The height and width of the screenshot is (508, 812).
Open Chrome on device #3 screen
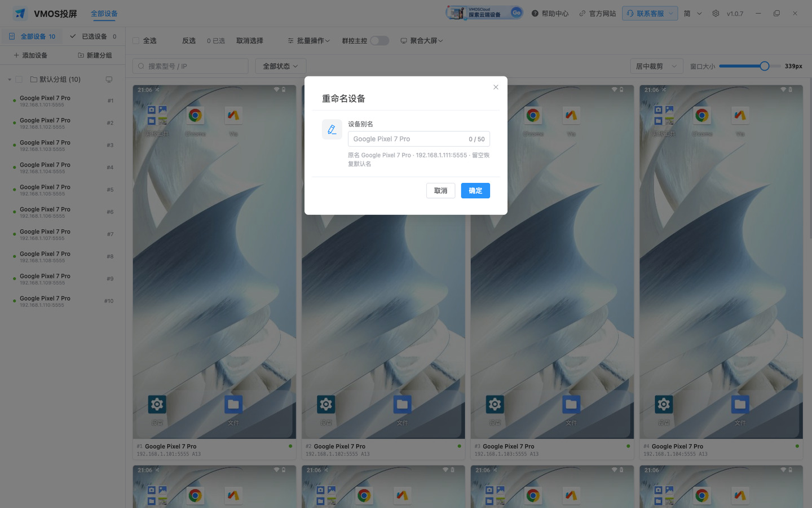(x=533, y=116)
